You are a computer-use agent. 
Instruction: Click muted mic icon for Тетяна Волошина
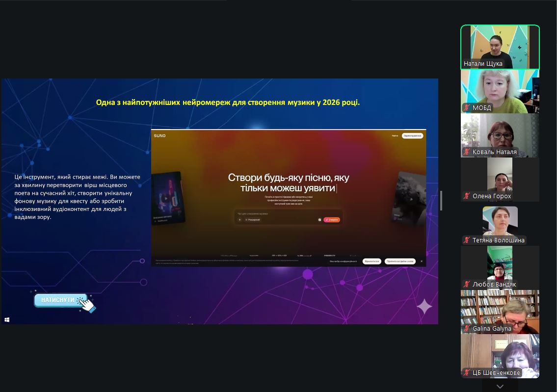click(467, 240)
